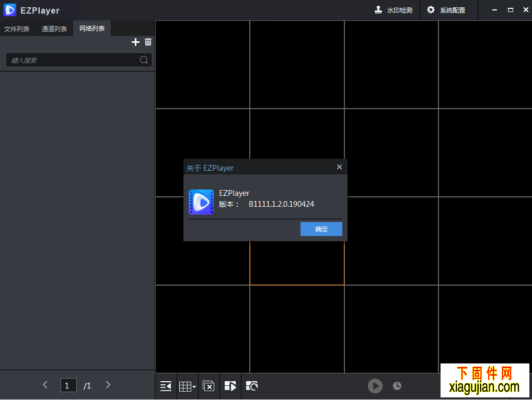Collapse the left list panel icon

(166, 386)
